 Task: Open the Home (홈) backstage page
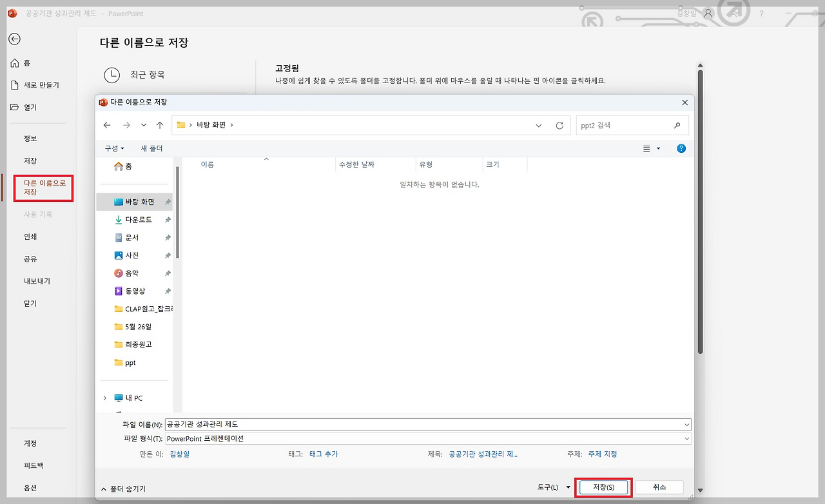click(x=21, y=63)
